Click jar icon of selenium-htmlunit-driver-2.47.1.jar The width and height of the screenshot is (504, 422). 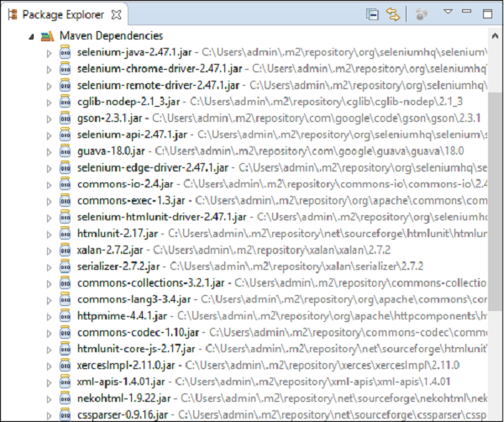pos(66,217)
